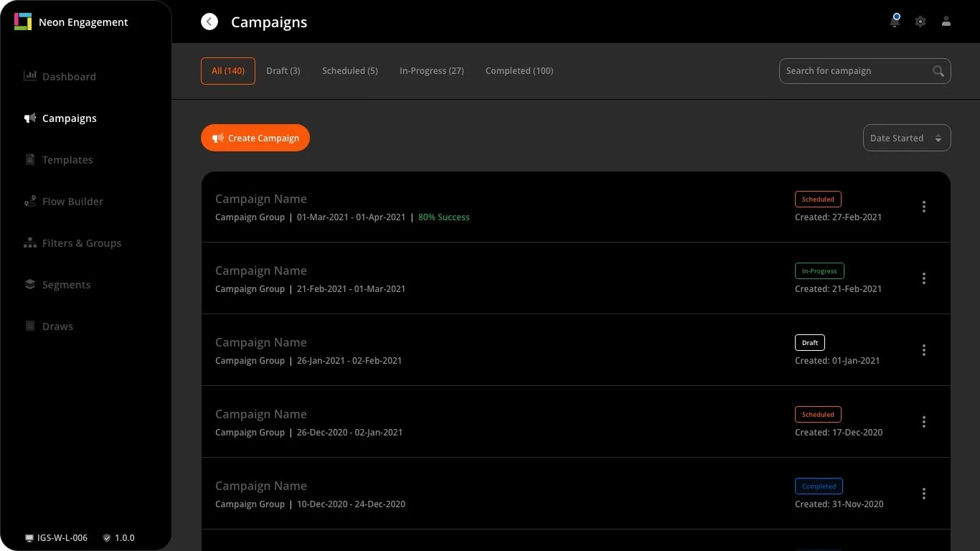Open options menu for the 31-Nov-2020 completed campaign

pyautogui.click(x=924, y=494)
